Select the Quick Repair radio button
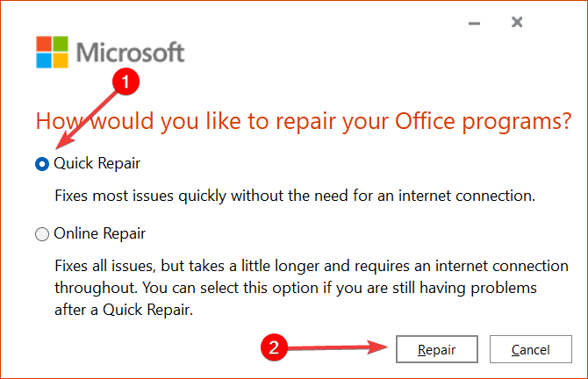The height and width of the screenshot is (379, 588). (42, 164)
